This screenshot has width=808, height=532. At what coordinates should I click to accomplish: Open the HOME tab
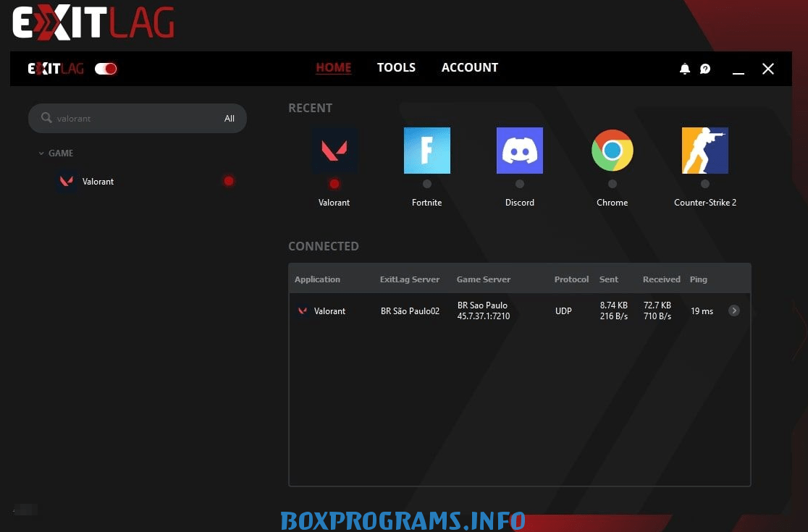pos(333,67)
